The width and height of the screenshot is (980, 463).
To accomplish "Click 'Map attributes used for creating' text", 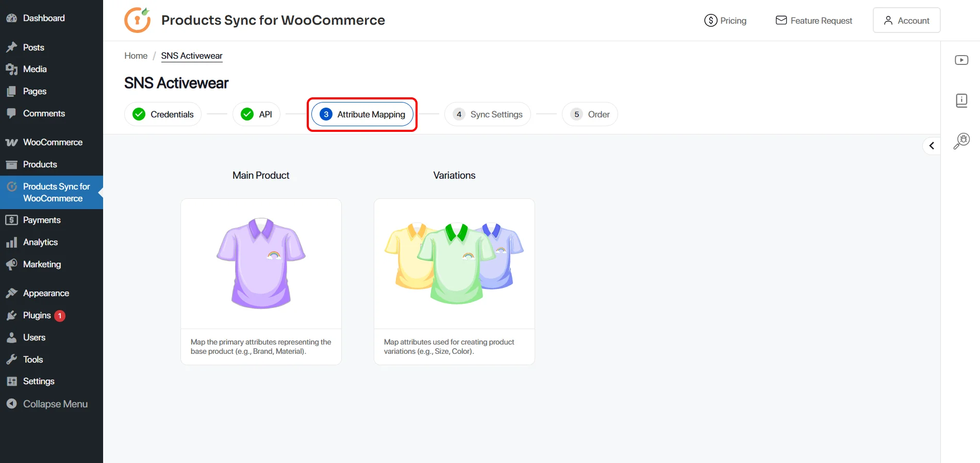I will tap(449, 347).
